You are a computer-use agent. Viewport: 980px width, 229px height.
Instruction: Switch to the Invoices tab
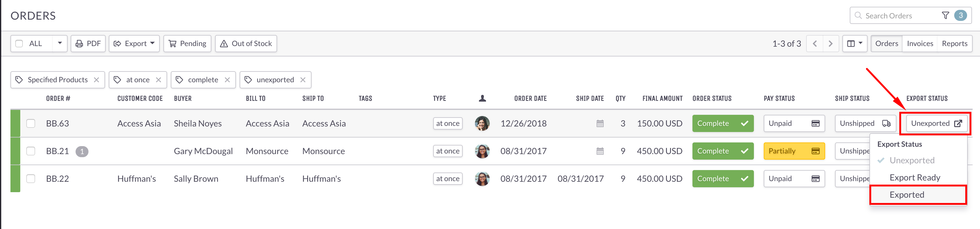919,44
